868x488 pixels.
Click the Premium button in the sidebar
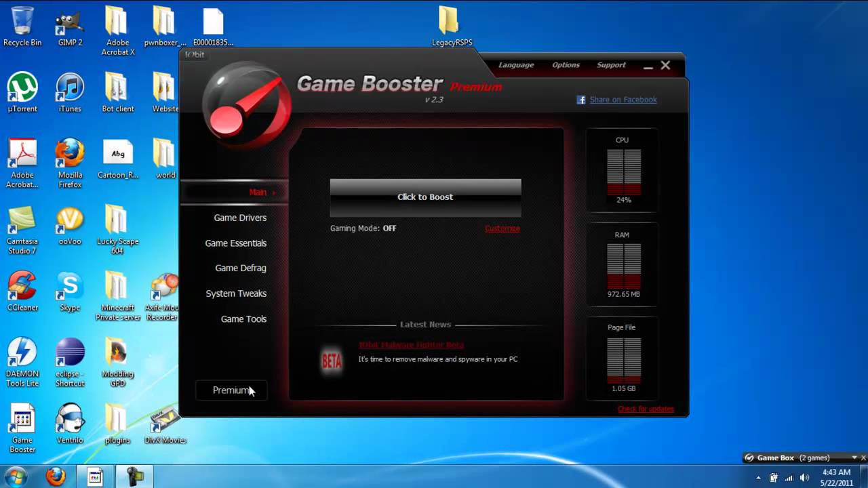coord(231,390)
